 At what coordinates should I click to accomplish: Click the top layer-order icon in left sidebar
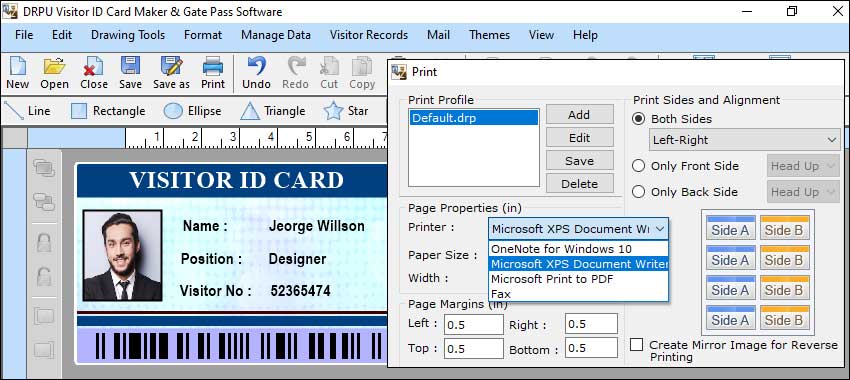(x=44, y=168)
